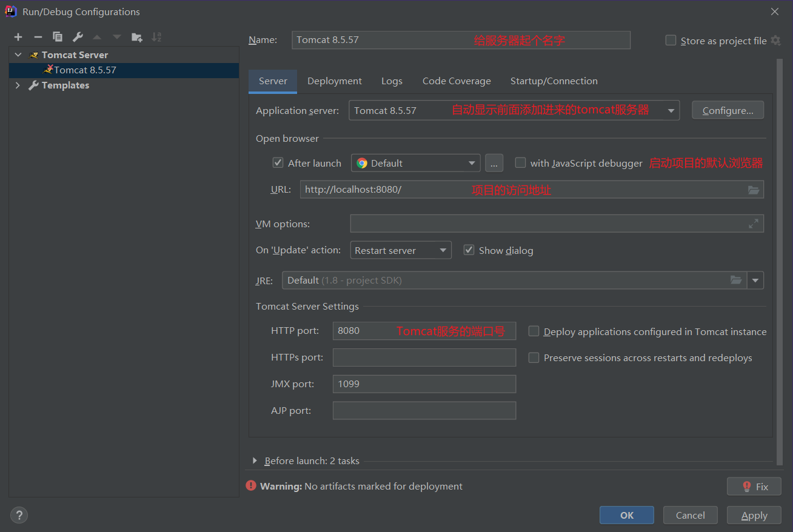Open the Logs tab
The width and height of the screenshot is (793, 532).
click(392, 81)
